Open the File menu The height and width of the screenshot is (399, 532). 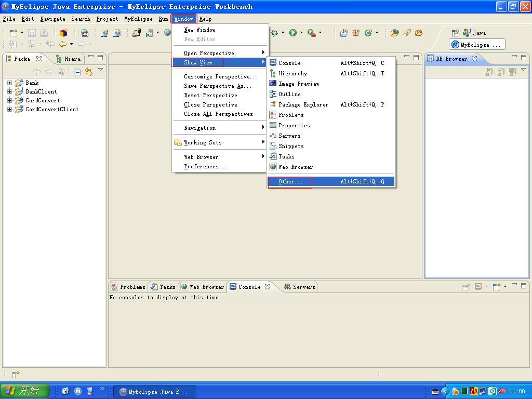9,19
